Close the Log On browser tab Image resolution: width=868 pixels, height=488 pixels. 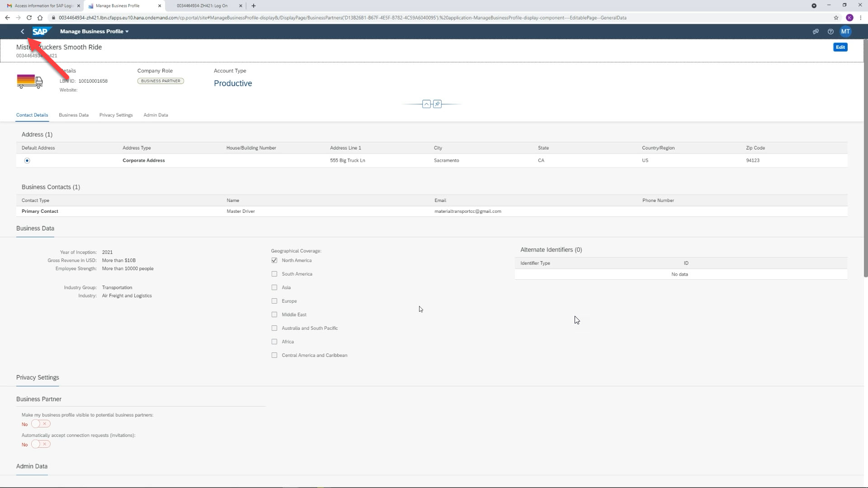click(x=241, y=6)
